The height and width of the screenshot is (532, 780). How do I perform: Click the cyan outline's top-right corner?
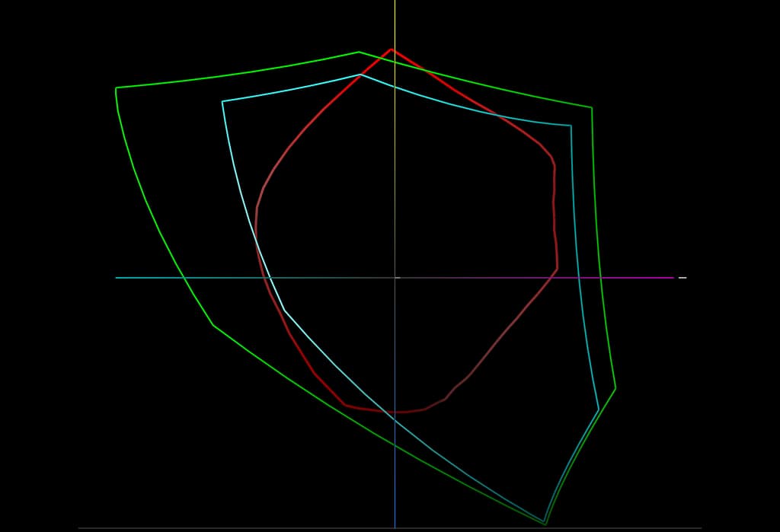[x=571, y=126]
